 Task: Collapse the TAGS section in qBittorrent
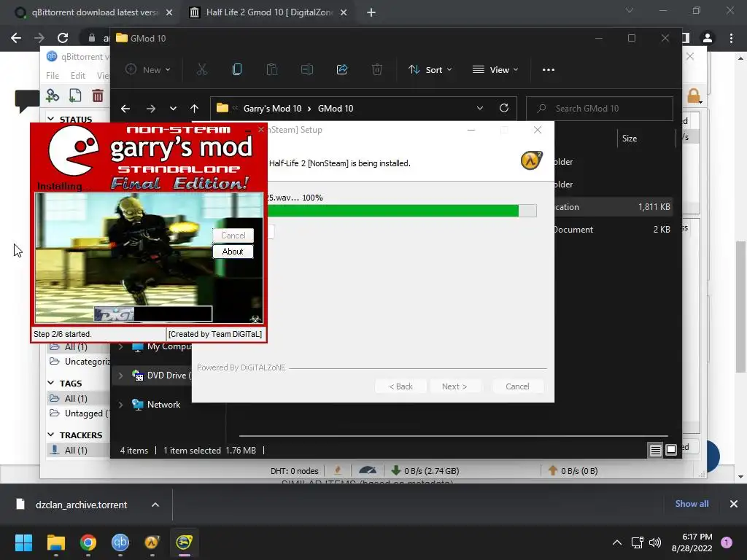[51, 383]
